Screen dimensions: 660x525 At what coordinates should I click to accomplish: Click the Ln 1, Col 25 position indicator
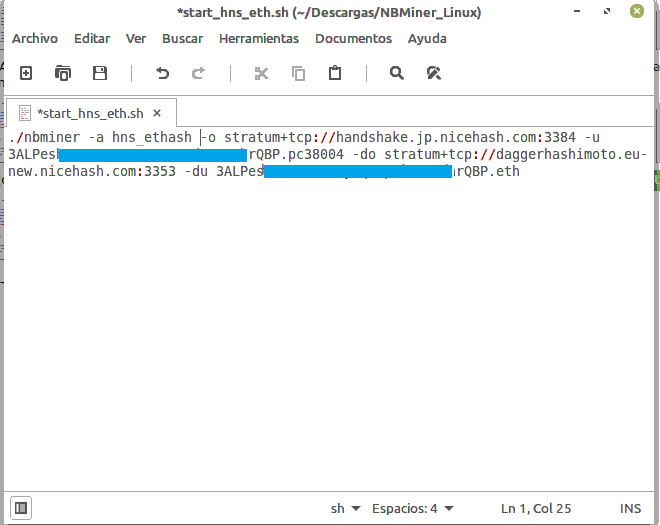pos(536,509)
